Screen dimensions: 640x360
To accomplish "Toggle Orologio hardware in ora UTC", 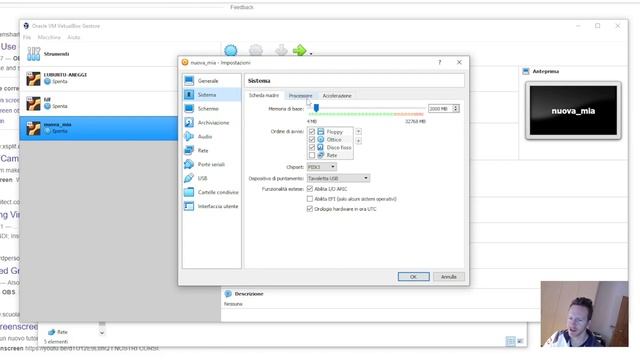I will 310,209.
